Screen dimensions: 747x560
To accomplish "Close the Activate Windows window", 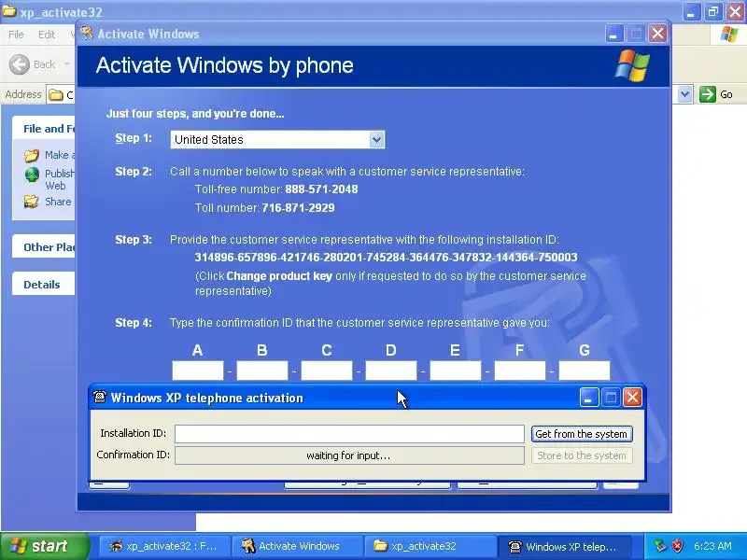I will 658,34.
